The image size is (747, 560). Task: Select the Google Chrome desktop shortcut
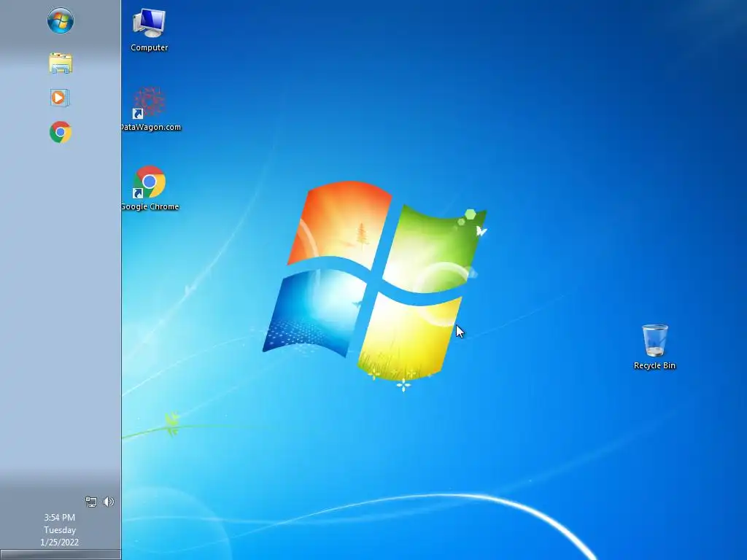coord(150,188)
